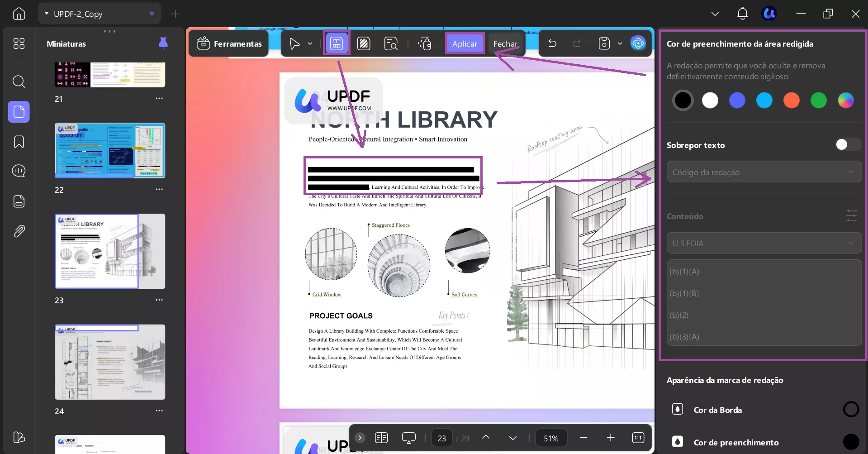Open the Conteúdo settings sliders icon
The width and height of the screenshot is (868, 454).
tap(851, 215)
